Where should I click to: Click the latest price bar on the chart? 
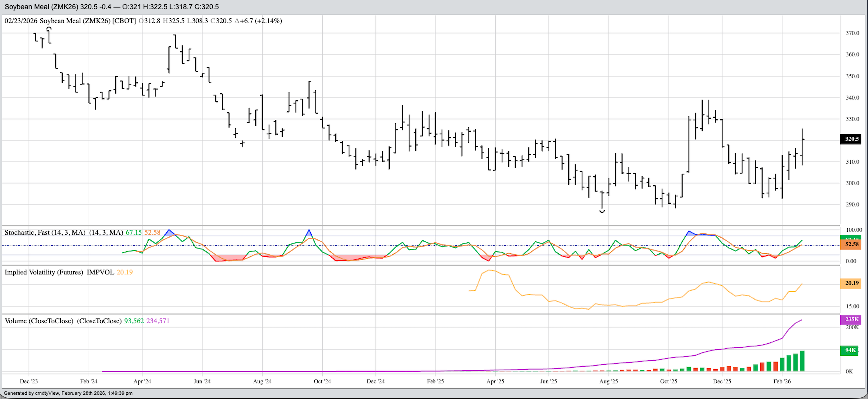802,147
